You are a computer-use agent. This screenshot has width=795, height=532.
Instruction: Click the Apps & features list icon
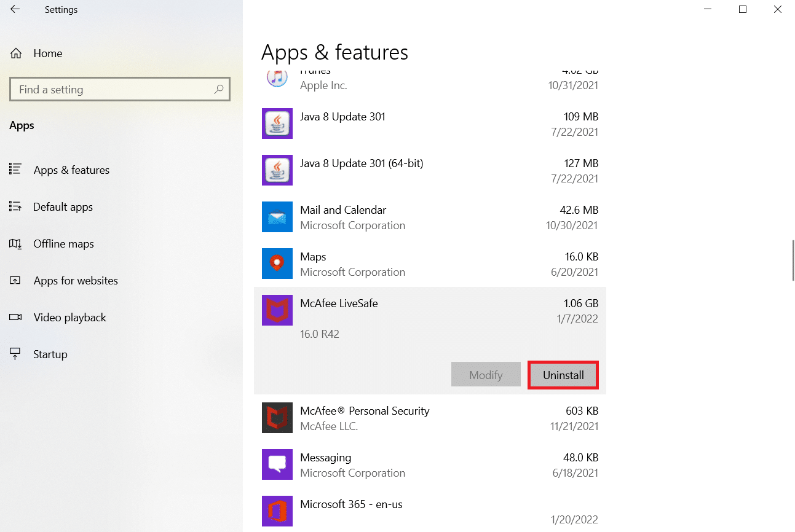[15, 170]
